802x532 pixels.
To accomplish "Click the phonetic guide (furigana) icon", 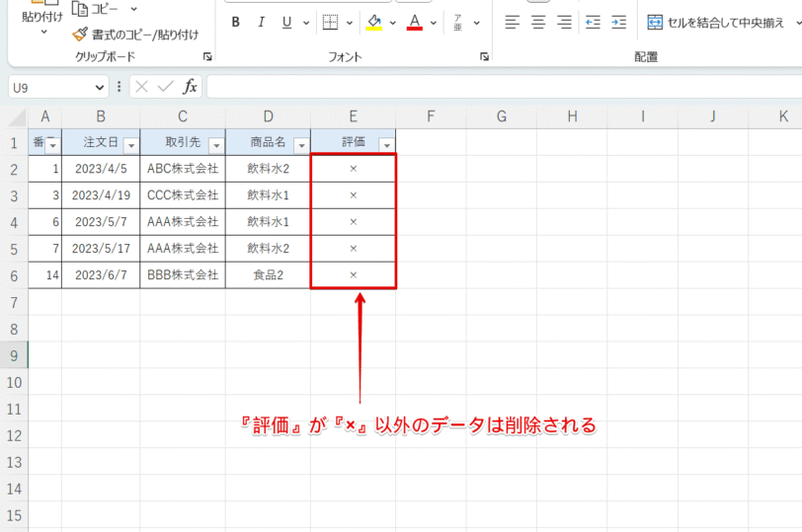I will 457,22.
